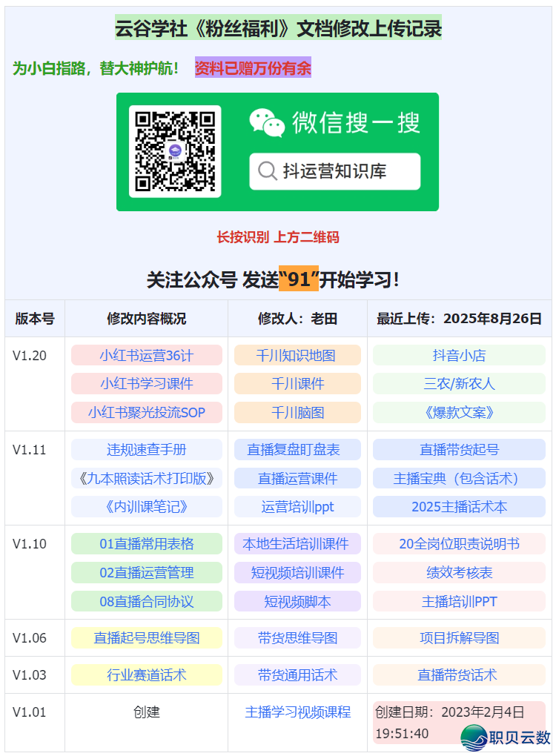This screenshot has width=556, height=756.
Task: Open the 违规速查手册 link
Action: point(147,449)
